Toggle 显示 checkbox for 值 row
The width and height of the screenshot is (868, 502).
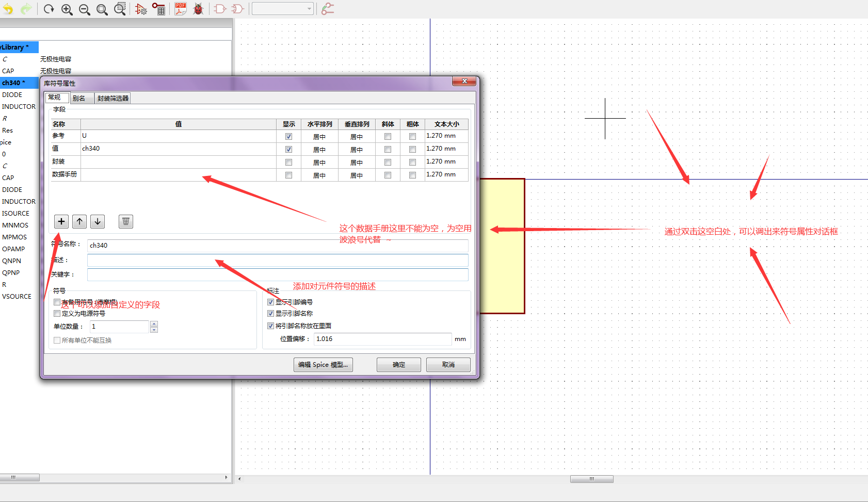pyautogui.click(x=288, y=150)
